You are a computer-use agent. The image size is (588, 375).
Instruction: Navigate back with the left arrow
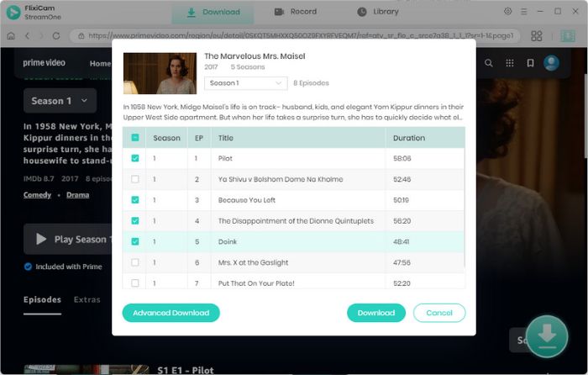click(27, 35)
